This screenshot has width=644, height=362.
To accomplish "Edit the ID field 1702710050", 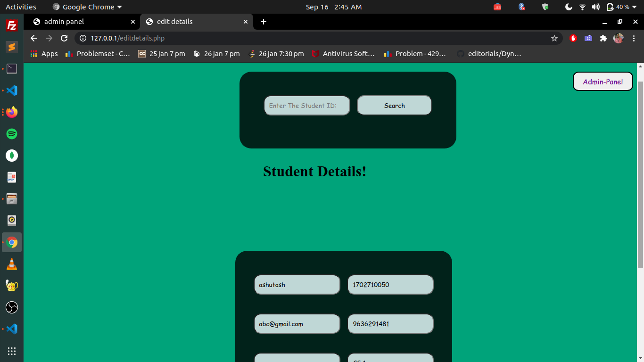I will tap(390, 285).
